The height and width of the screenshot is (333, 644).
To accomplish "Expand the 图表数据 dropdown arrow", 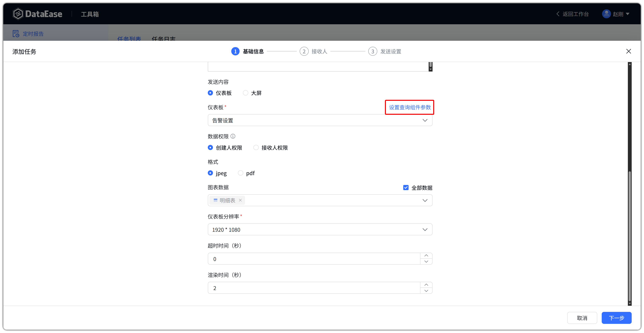I will click(425, 200).
